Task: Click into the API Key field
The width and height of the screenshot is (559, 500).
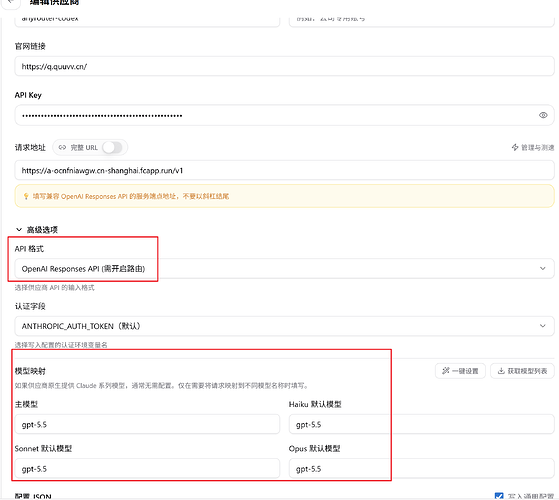Action: pyautogui.click(x=284, y=115)
